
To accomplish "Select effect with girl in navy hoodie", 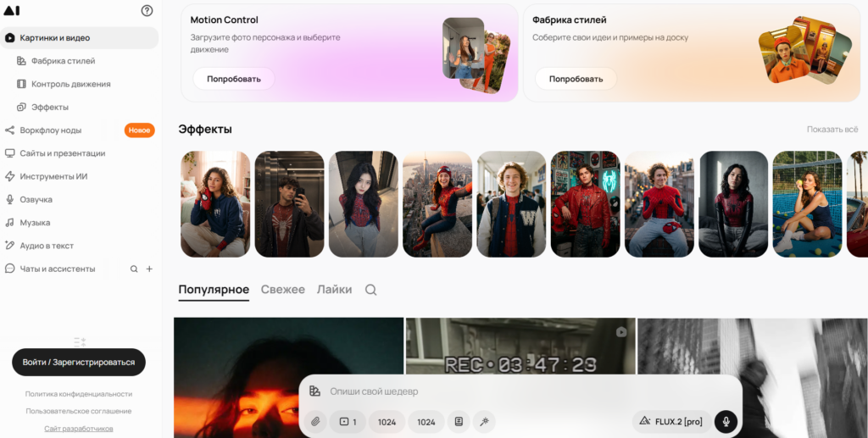I will [215, 204].
